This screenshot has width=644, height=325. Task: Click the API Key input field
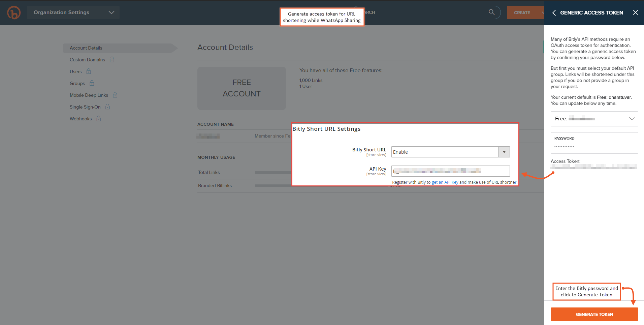point(450,171)
